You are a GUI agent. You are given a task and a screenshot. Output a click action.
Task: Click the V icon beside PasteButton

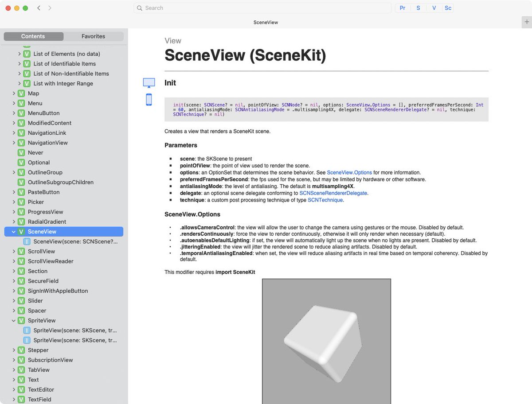(x=21, y=192)
